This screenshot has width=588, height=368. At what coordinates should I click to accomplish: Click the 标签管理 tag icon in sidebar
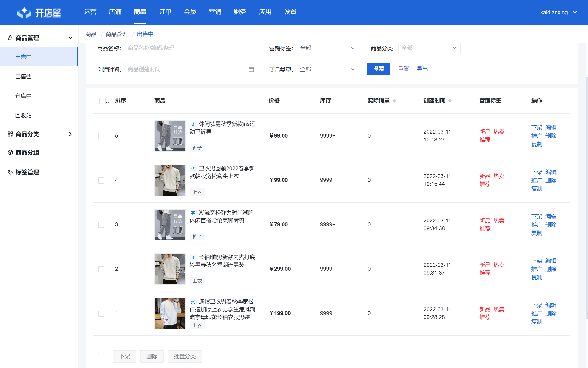point(10,172)
